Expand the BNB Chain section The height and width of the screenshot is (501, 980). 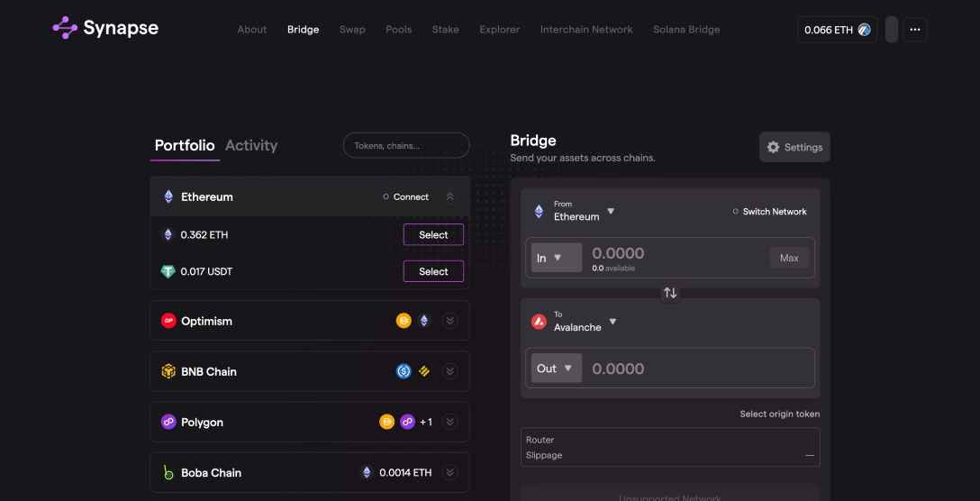449,371
